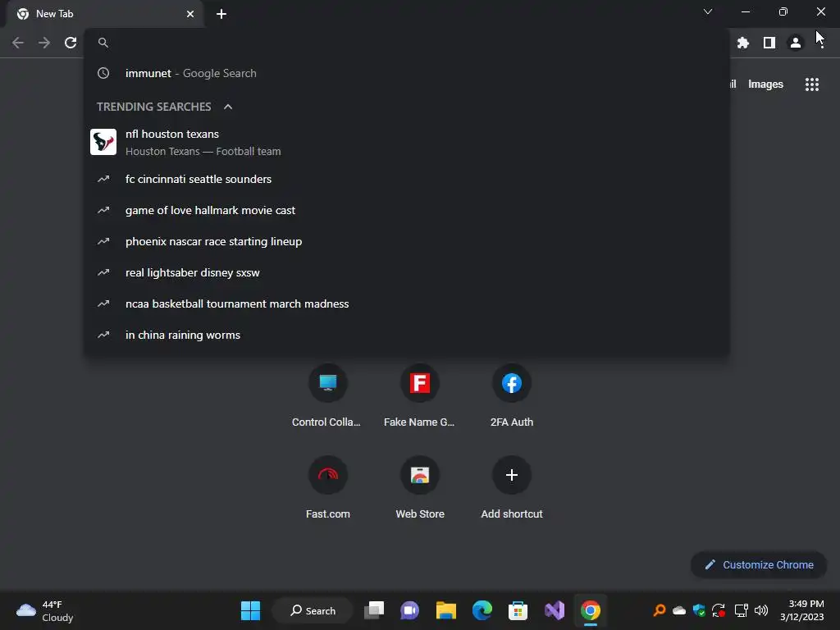840x630 pixels.
Task: Open Visual Studio from the taskbar
Action: (554, 610)
